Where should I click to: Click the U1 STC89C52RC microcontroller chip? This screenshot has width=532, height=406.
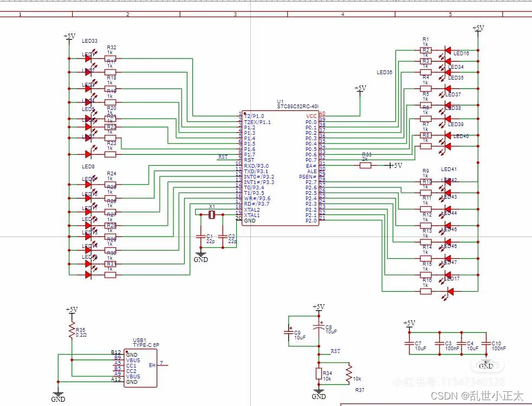281,168
